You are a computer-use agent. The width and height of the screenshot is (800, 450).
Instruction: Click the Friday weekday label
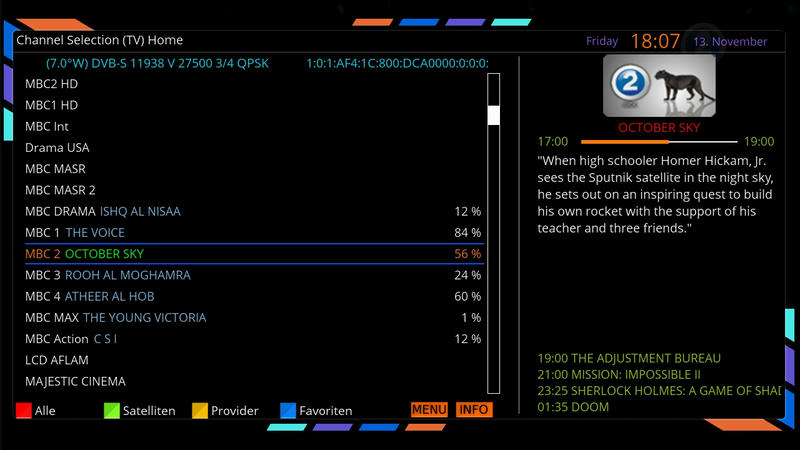tap(602, 41)
